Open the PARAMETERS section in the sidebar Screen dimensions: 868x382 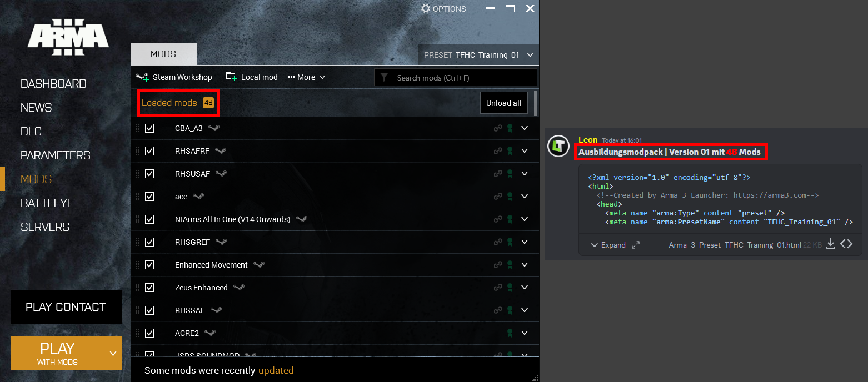(x=55, y=155)
